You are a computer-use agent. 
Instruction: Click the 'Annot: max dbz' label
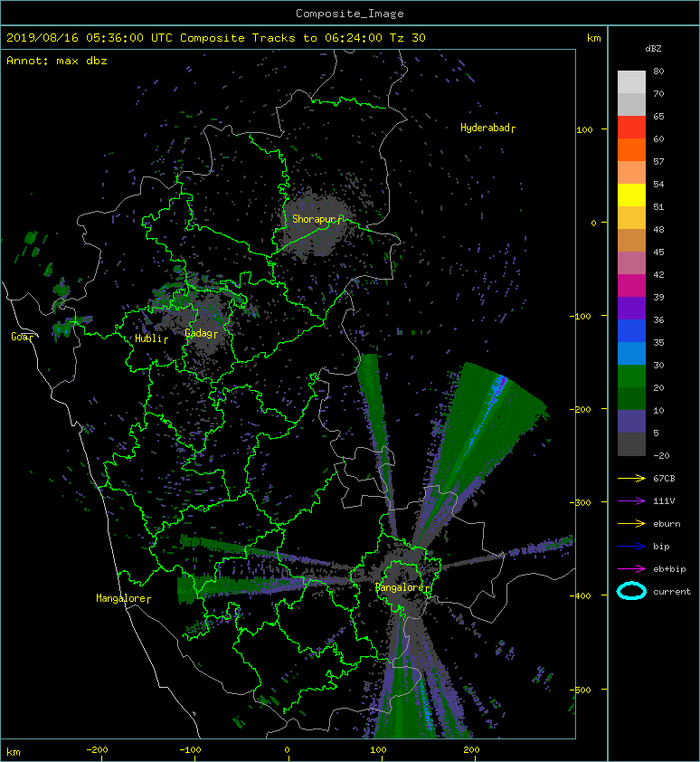[x=57, y=61]
